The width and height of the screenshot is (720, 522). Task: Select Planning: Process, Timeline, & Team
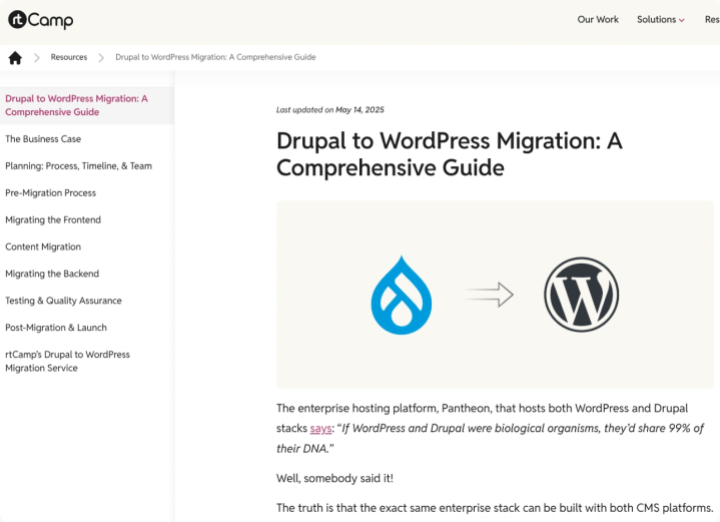pos(79,166)
